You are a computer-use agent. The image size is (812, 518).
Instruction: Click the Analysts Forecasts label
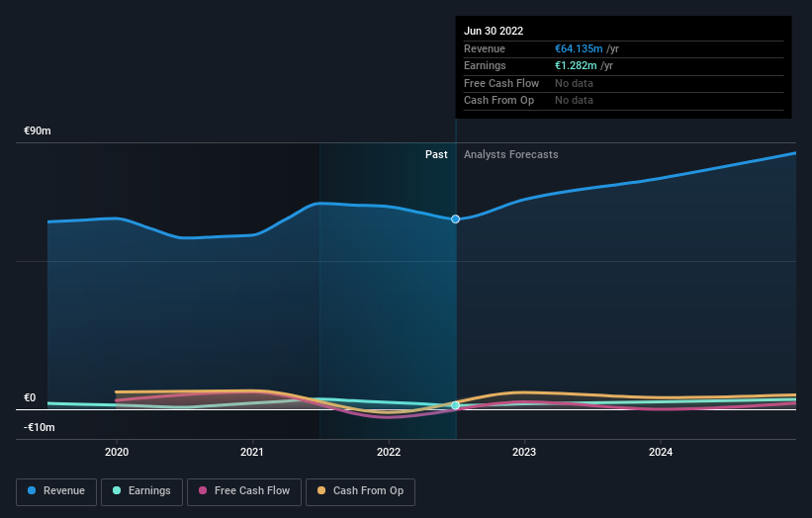coord(511,154)
